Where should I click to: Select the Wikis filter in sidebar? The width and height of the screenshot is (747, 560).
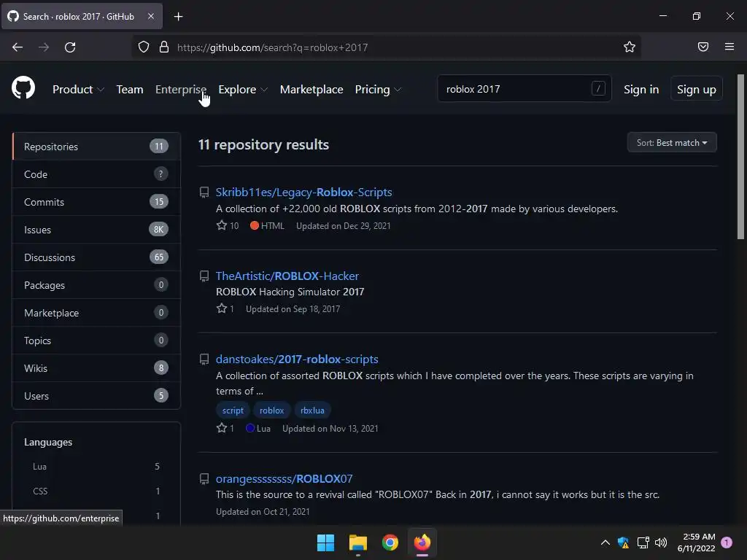coord(96,367)
